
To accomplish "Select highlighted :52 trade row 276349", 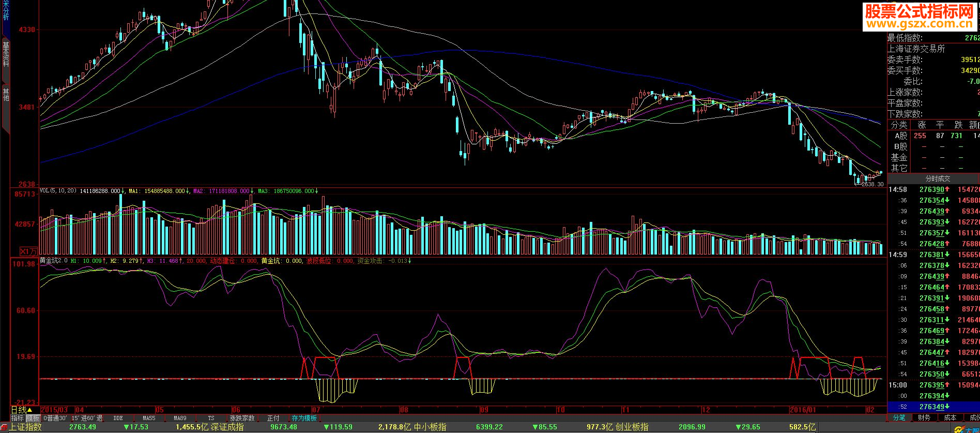I will pos(933,407).
